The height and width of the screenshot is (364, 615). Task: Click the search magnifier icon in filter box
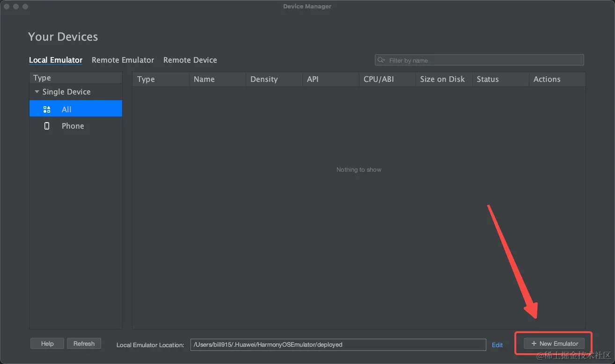pyautogui.click(x=382, y=60)
